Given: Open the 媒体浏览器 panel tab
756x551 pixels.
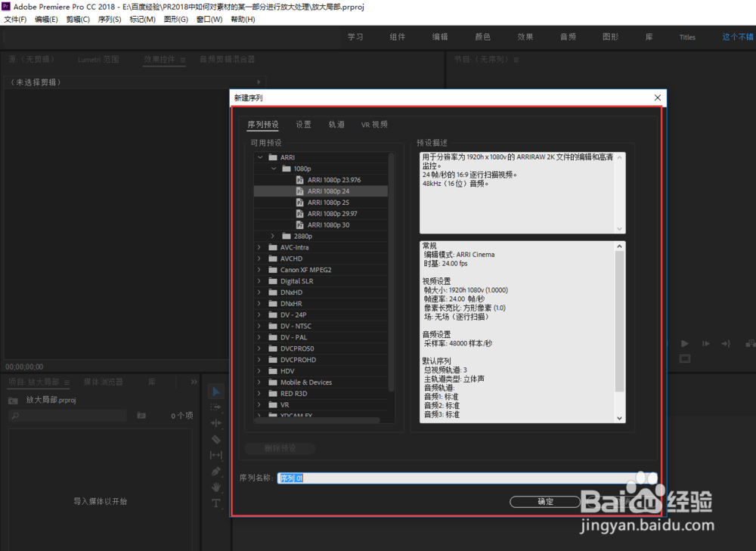Looking at the screenshot, I should [103, 382].
